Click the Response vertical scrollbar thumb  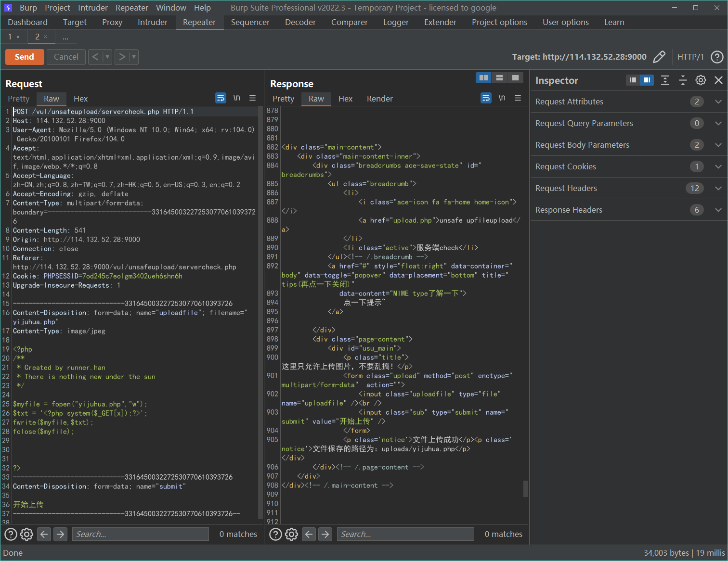tap(526, 488)
